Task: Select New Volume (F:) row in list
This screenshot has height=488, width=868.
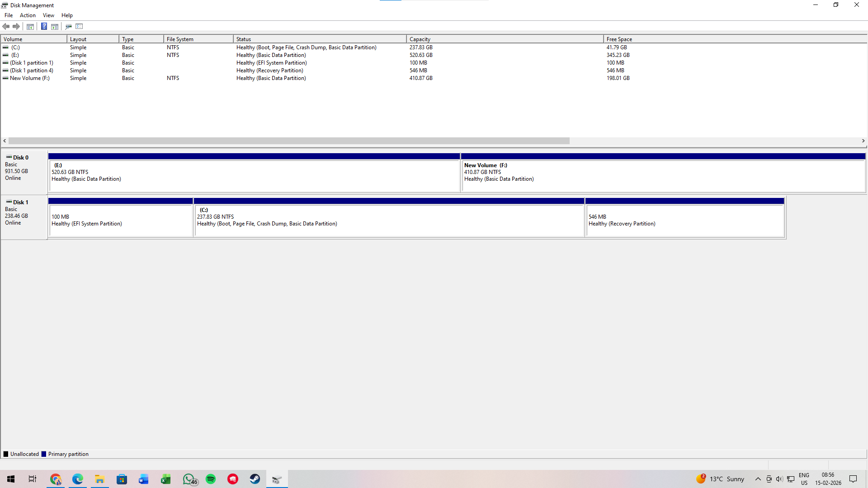Action: 30,78
